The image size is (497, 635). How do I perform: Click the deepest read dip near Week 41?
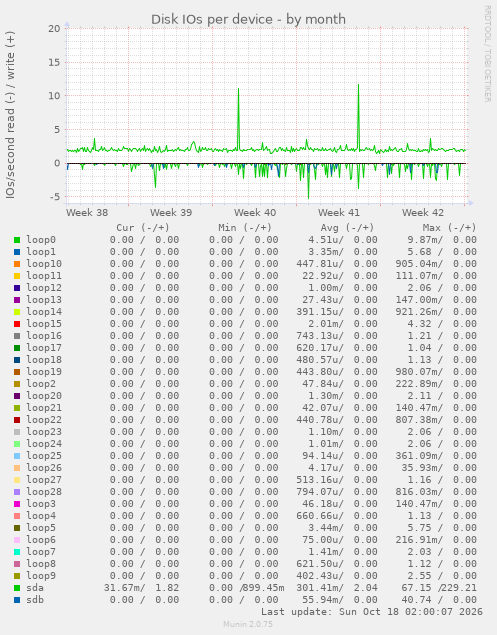click(x=308, y=198)
